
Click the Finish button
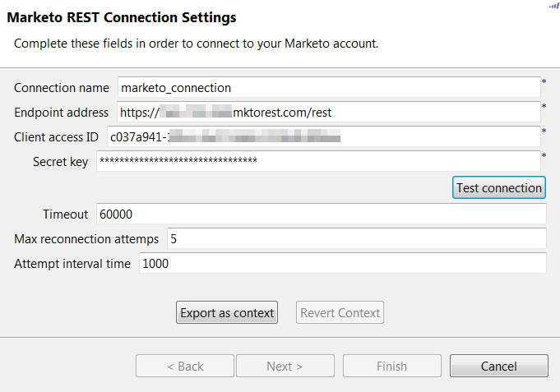(391, 366)
